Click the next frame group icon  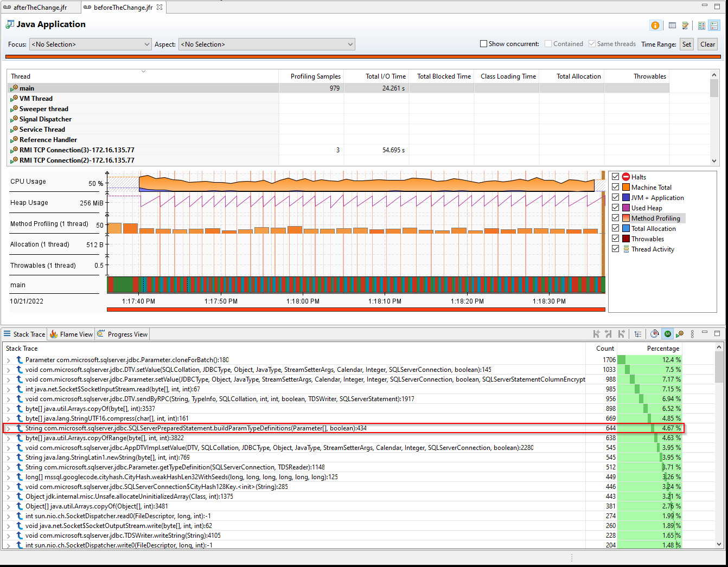tap(621, 334)
